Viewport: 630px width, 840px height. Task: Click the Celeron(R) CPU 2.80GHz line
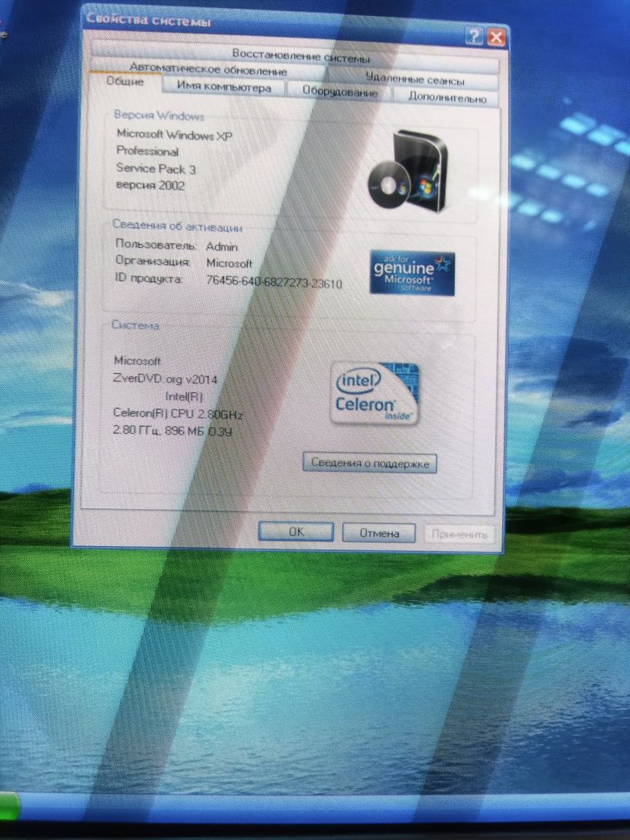tap(178, 413)
